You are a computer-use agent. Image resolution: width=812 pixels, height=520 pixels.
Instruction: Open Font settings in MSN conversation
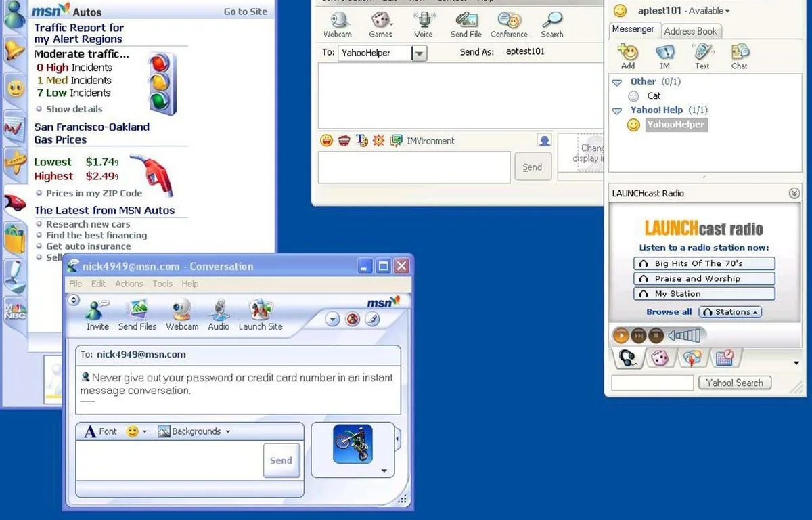(100, 431)
